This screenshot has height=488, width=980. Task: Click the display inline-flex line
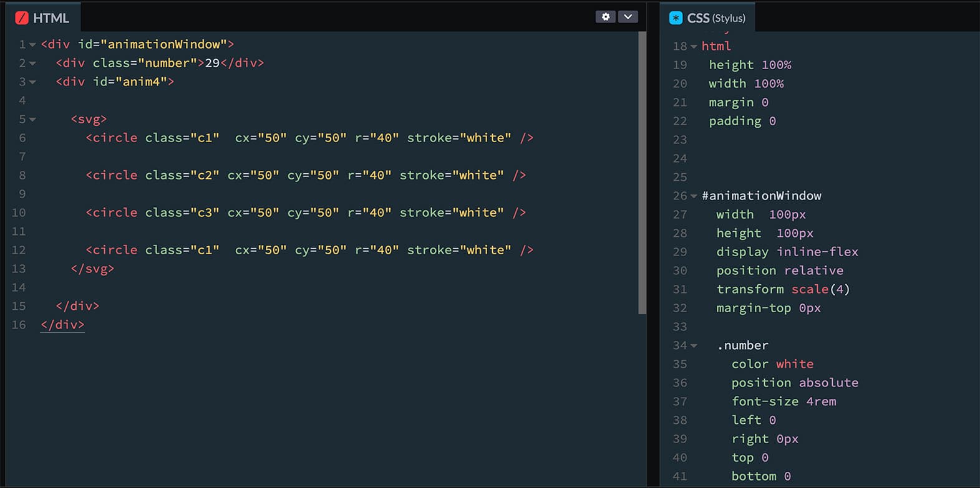(787, 252)
